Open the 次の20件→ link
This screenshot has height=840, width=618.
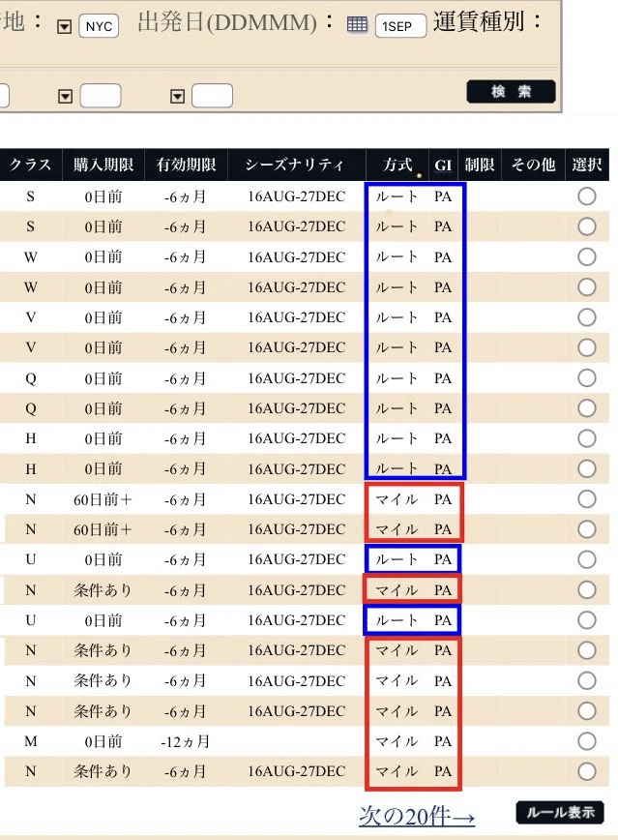point(417,816)
